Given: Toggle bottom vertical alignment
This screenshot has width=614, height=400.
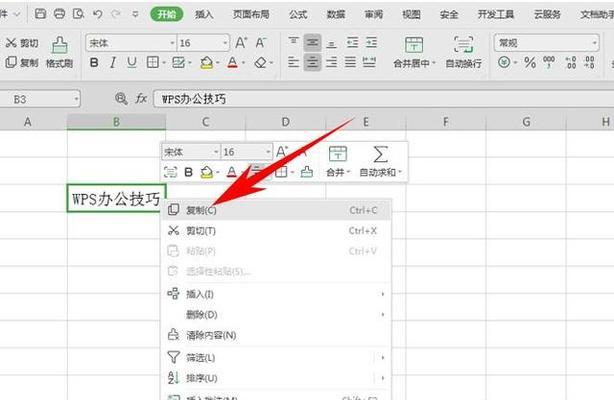Looking at the screenshot, I should coord(332,43).
